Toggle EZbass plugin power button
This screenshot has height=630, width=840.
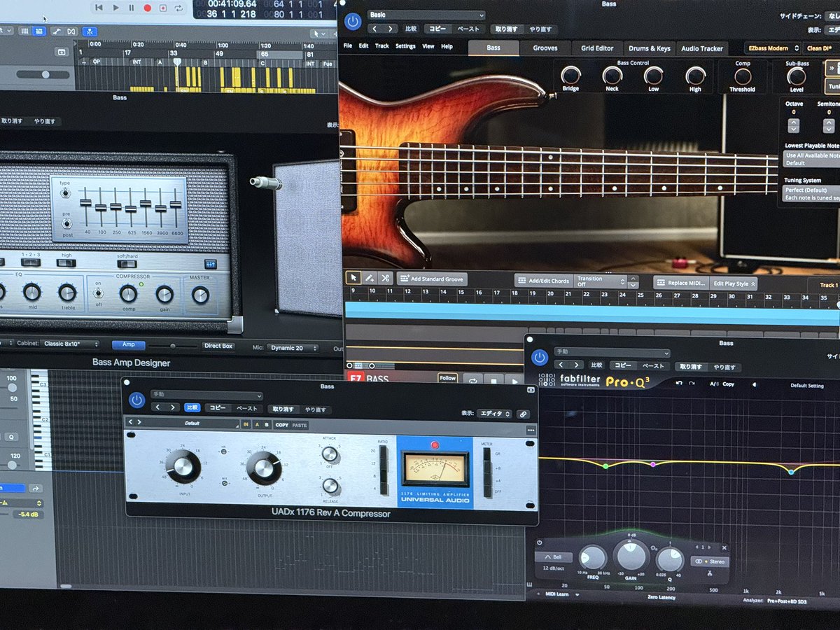[x=353, y=22]
